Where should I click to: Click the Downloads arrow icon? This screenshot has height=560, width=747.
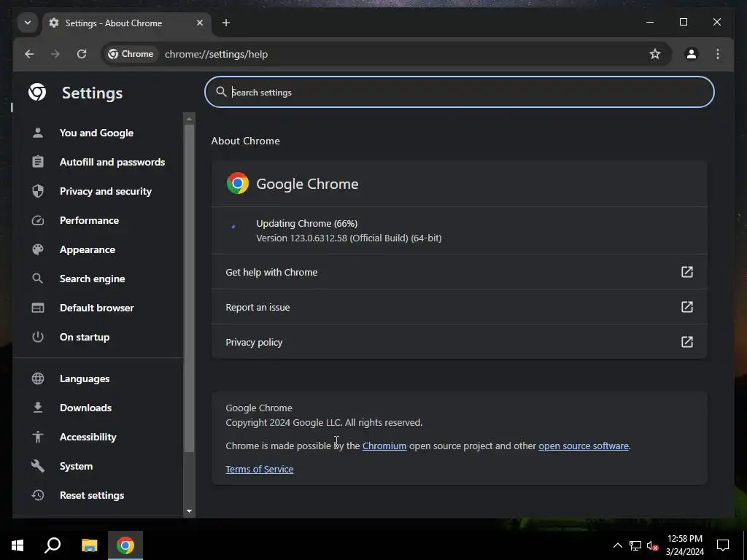38,408
